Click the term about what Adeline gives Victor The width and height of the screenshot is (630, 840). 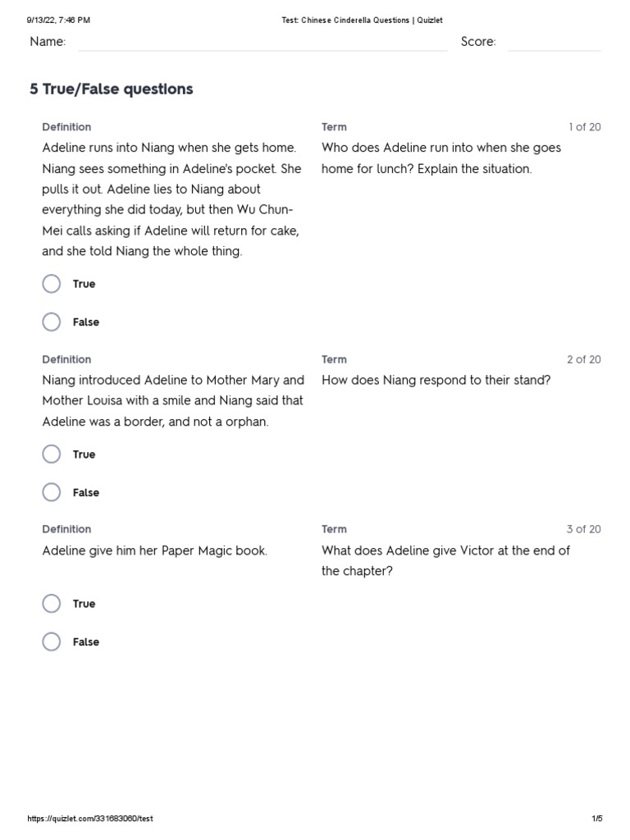(x=445, y=561)
